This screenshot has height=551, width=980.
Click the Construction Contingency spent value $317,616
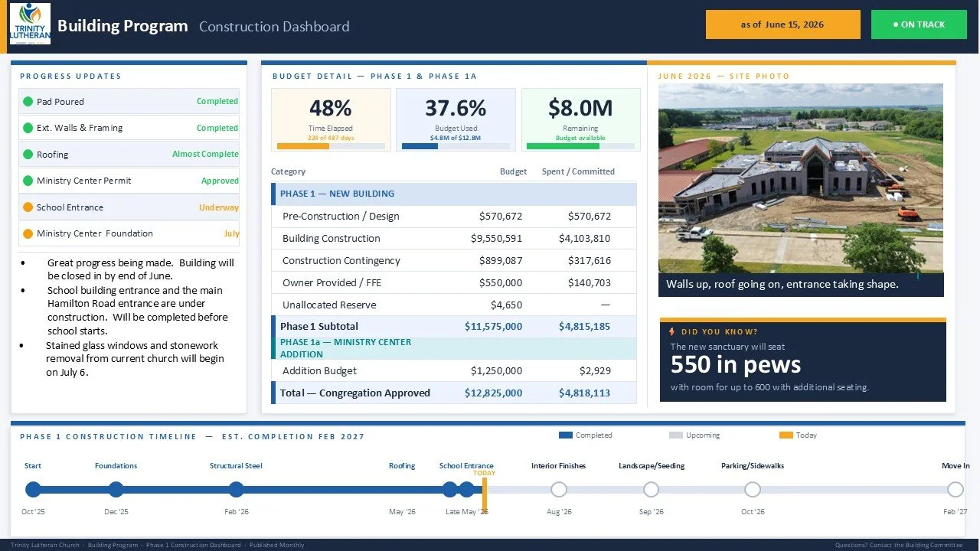pos(590,260)
